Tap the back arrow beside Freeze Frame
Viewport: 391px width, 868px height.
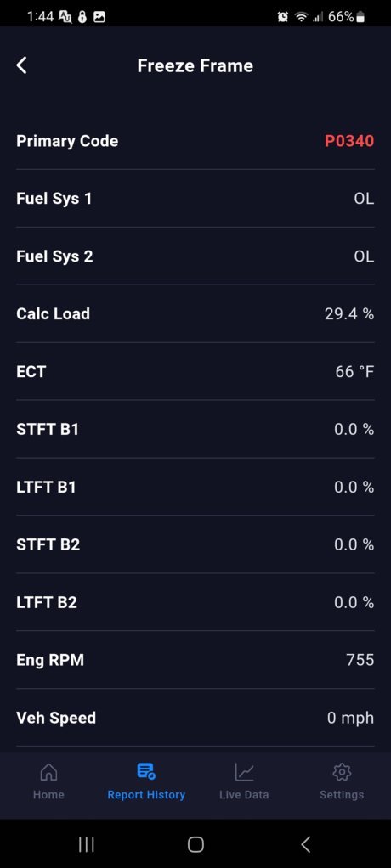click(x=21, y=65)
